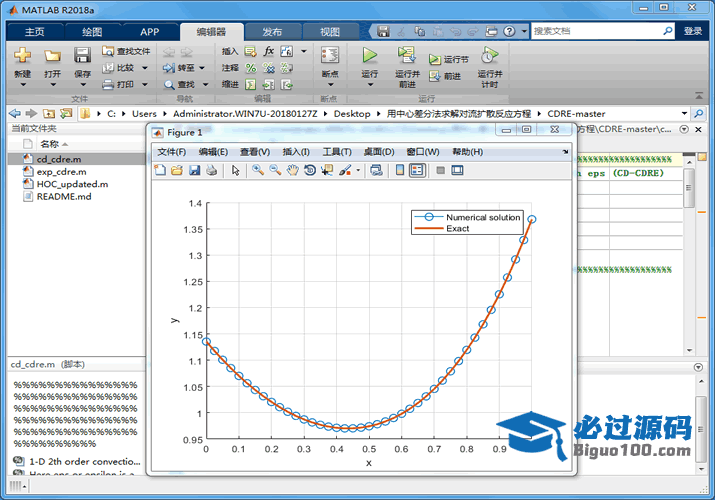Open the Print (打印) dropdown arrow

pos(145,84)
